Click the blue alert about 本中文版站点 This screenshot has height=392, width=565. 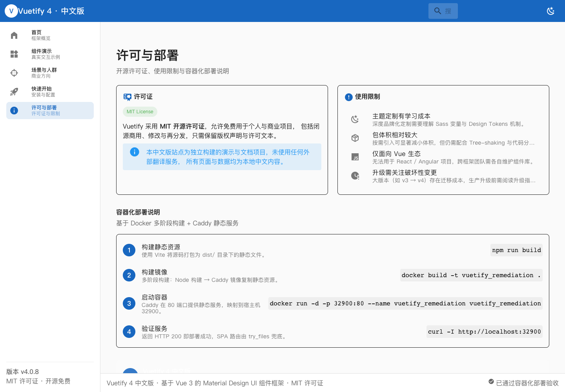[x=222, y=157]
